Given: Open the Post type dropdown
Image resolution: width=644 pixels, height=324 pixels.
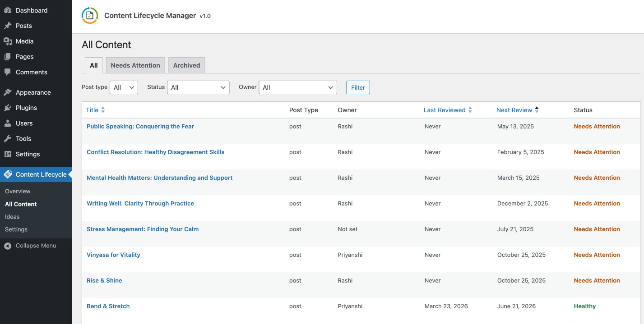Looking at the screenshot, I should coord(124,87).
